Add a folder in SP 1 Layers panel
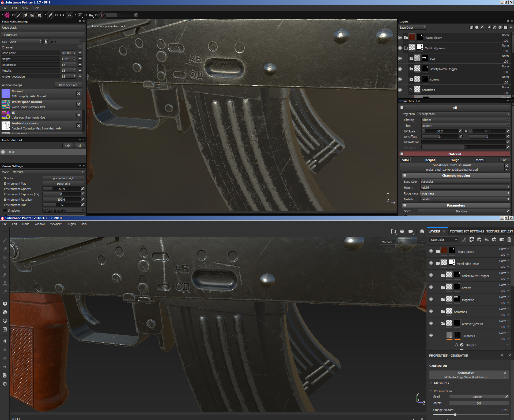The image size is (514, 420). click(505, 27)
